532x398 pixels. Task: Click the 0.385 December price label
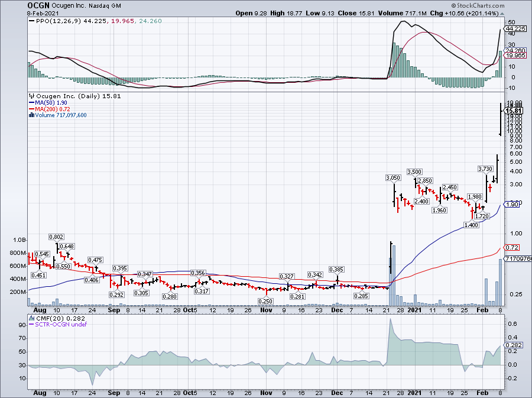(336, 270)
